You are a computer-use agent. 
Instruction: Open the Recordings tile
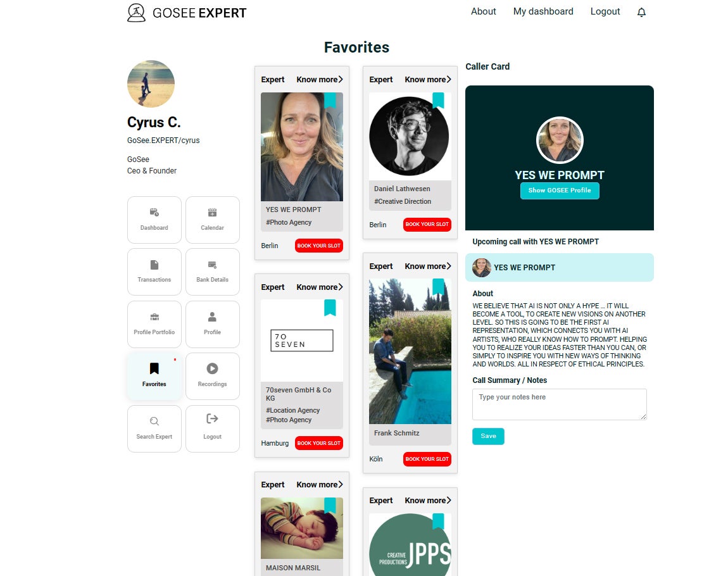212,376
